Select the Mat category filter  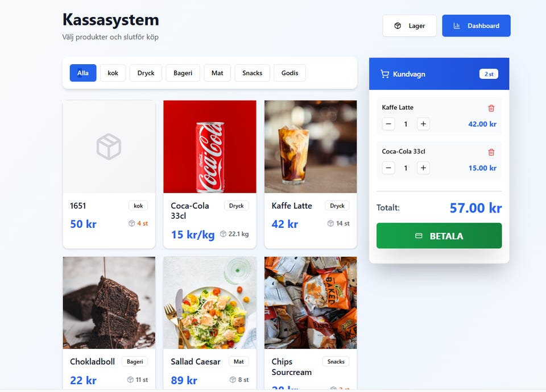[x=217, y=73]
